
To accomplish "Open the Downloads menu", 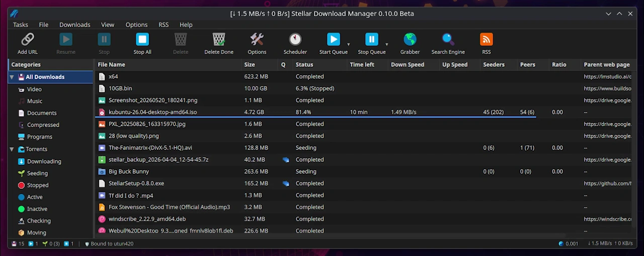I will 75,25.
